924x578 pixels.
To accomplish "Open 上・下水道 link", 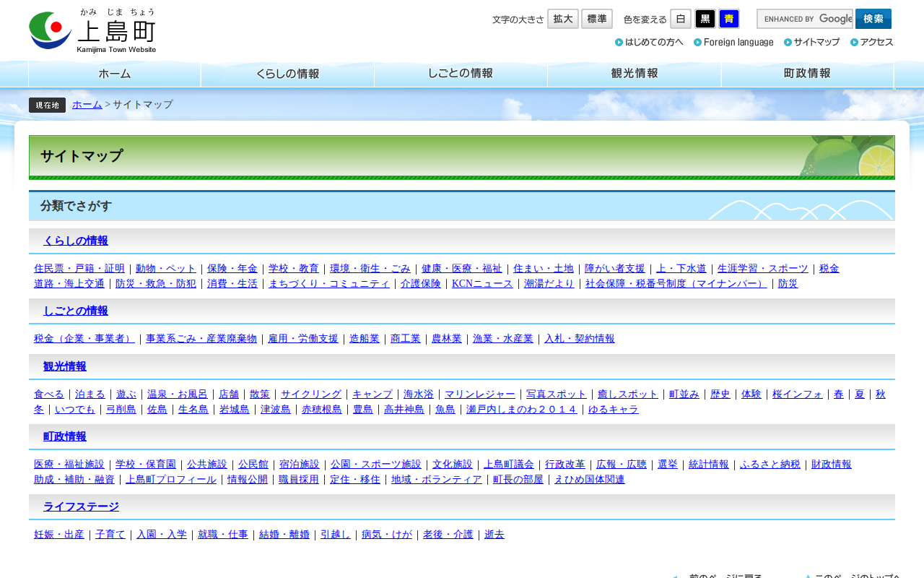I will pyautogui.click(x=681, y=269).
